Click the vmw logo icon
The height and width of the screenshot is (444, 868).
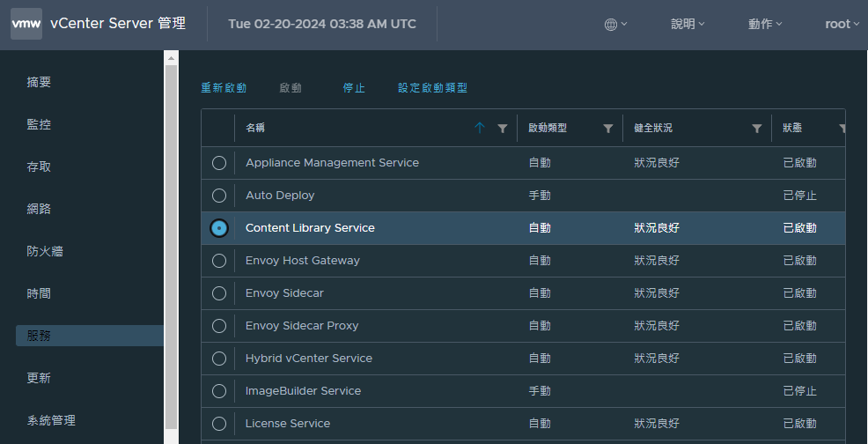(26, 24)
